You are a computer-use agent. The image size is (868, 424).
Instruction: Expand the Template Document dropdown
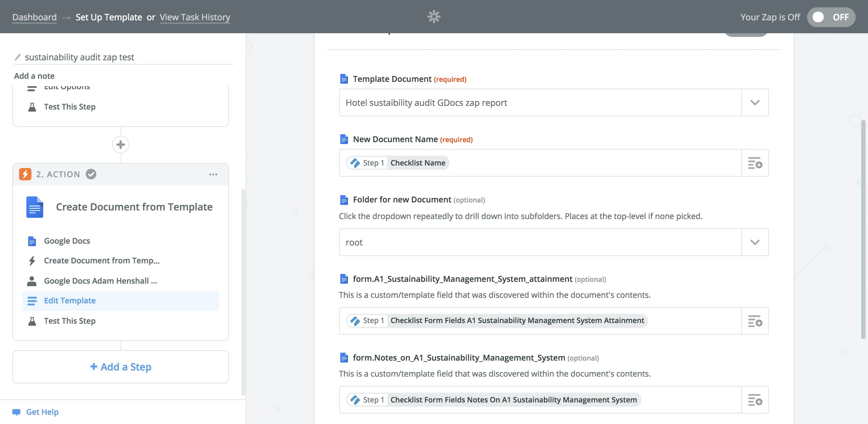pos(755,103)
